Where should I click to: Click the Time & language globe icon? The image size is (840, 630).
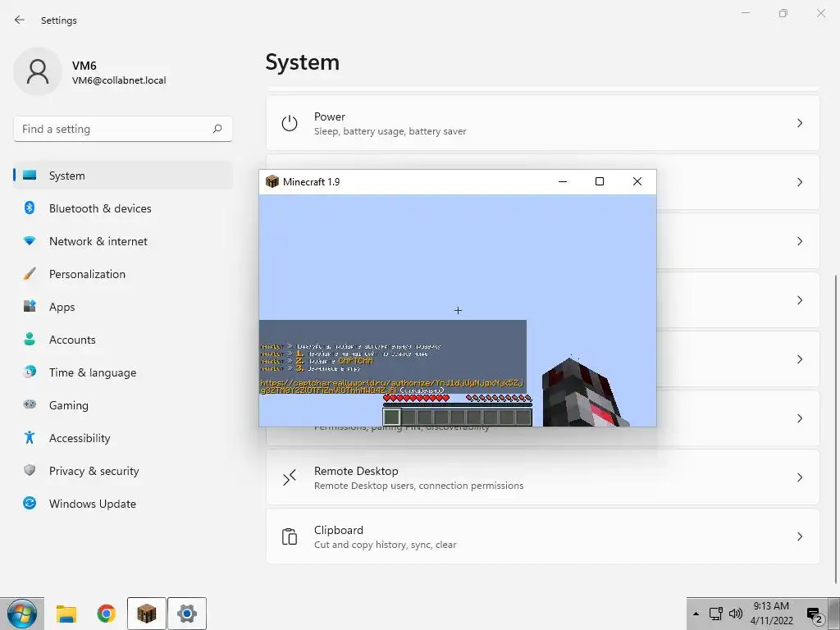[30, 372]
